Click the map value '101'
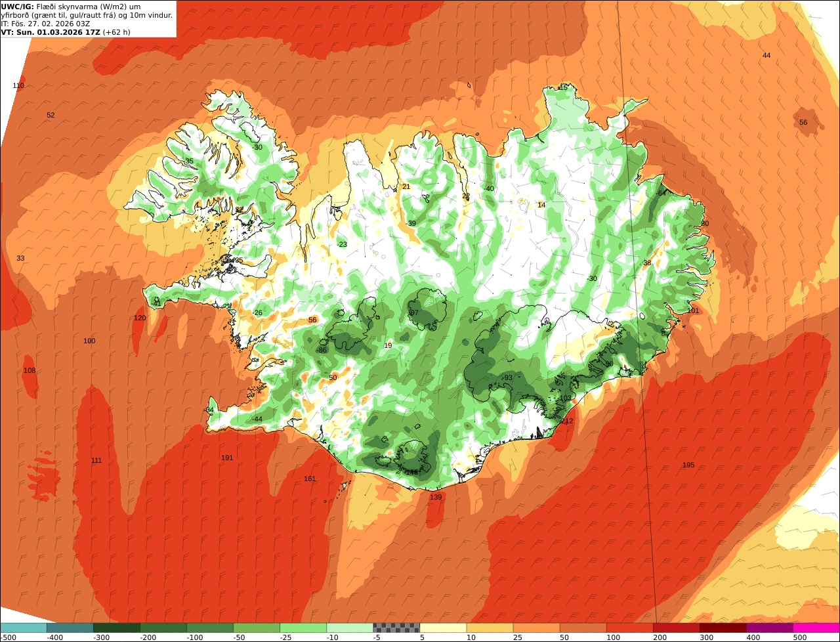This screenshot has height=642, width=840. [694, 311]
